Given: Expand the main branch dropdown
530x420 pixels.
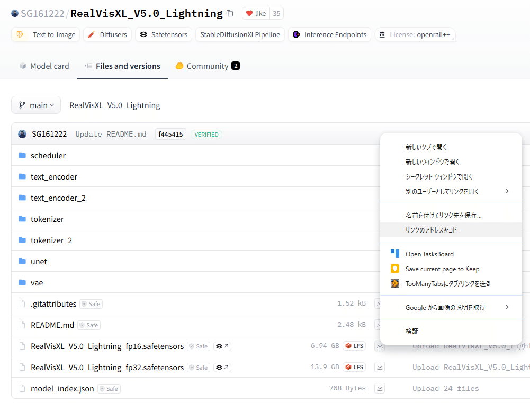Looking at the screenshot, I should coord(36,105).
